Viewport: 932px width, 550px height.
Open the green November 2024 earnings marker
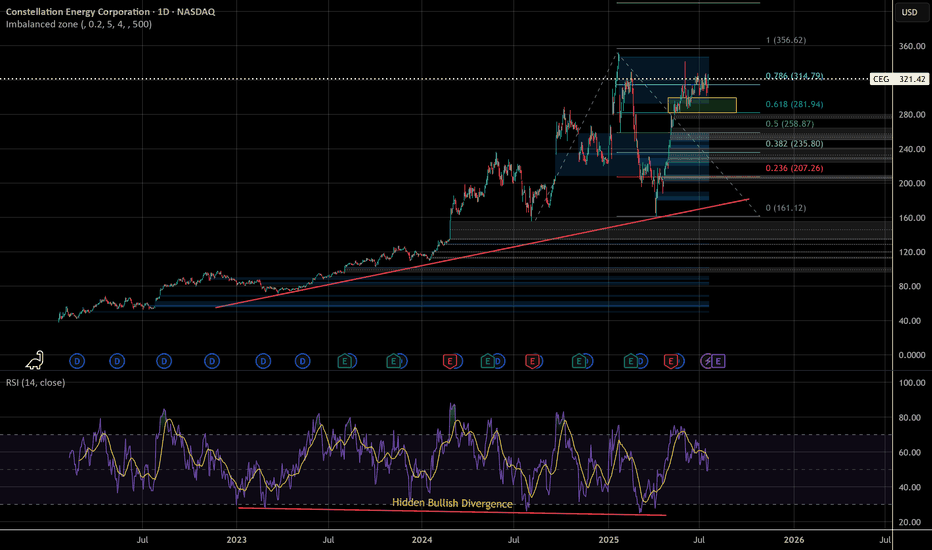click(x=579, y=361)
